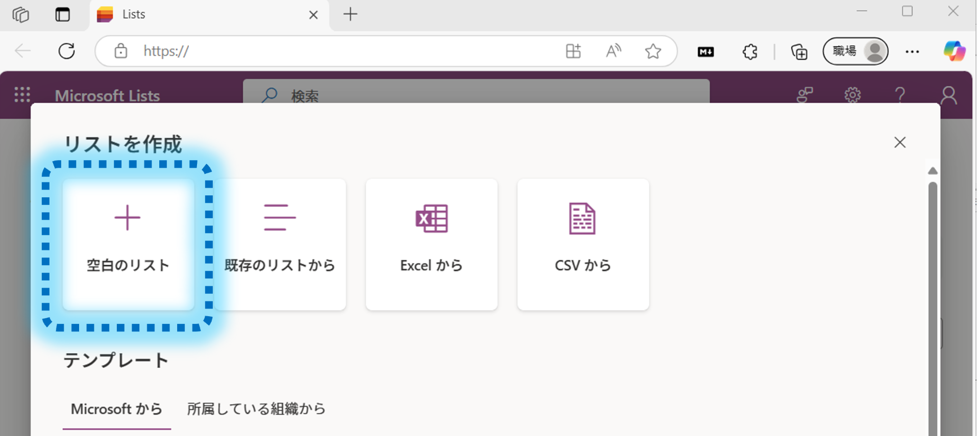Screen dimensions: 980x436
Task: Switch to Microsoft から tab
Action: pyautogui.click(x=116, y=409)
